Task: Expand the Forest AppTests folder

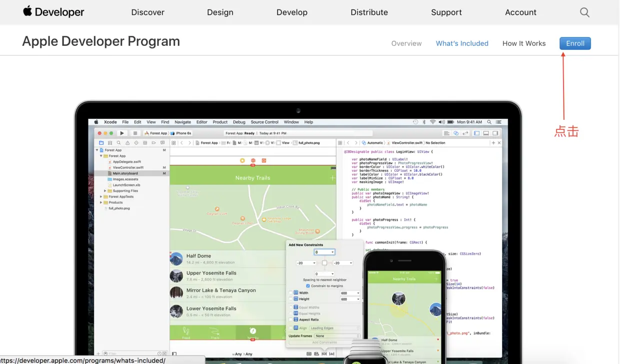Action: (x=101, y=197)
